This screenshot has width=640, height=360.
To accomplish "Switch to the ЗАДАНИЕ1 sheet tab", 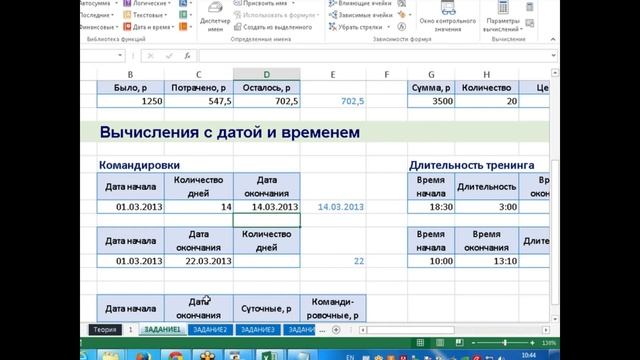I will [x=162, y=330].
